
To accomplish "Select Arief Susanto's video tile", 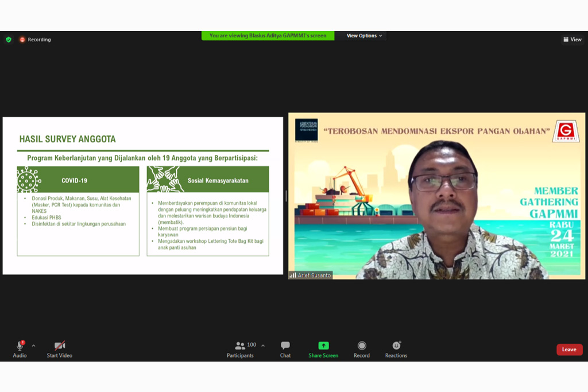I will point(436,196).
